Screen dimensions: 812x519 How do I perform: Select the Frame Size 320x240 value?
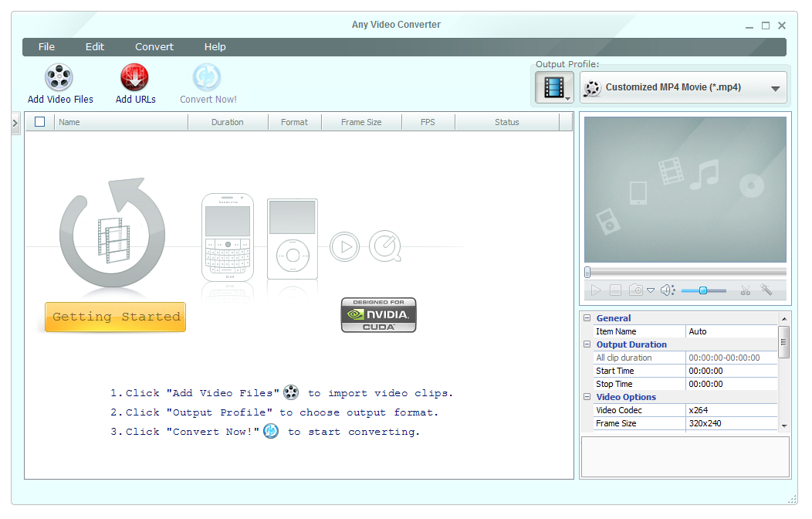tap(731, 423)
